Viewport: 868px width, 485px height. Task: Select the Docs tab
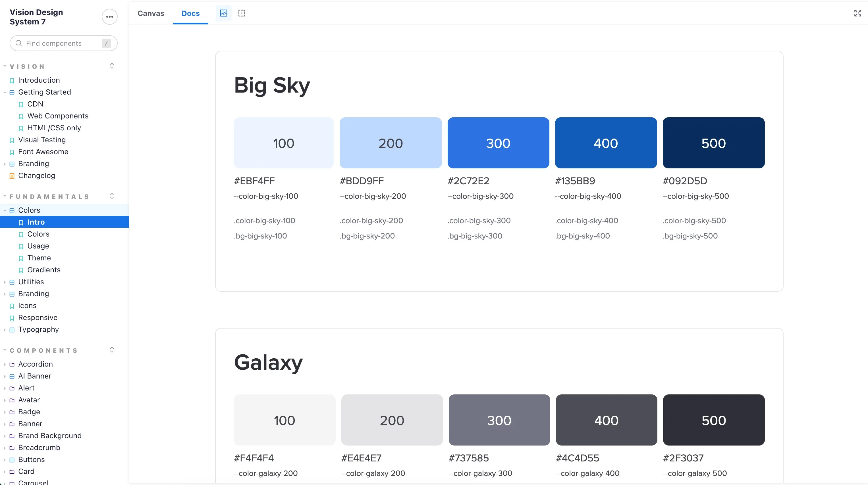[190, 13]
